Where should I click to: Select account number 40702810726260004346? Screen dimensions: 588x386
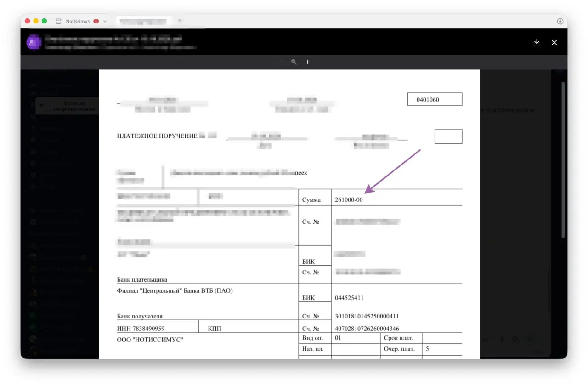(367, 329)
